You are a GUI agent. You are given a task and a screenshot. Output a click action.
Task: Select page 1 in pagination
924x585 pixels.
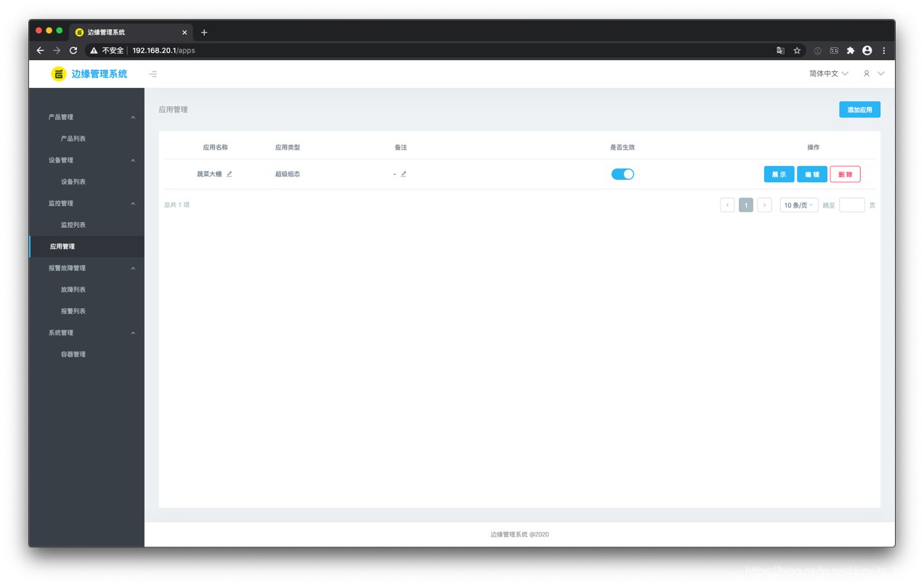coord(746,205)
